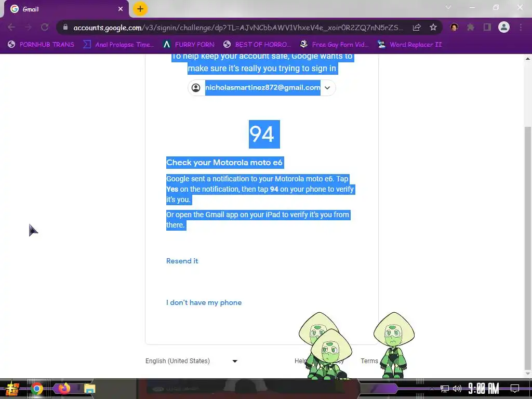
Task: Open the Chrome profile avatar menu
Action: [504, 27]
